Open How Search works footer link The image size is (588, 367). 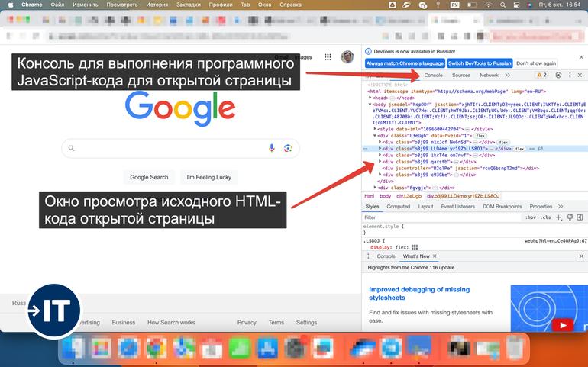point(171,323)
